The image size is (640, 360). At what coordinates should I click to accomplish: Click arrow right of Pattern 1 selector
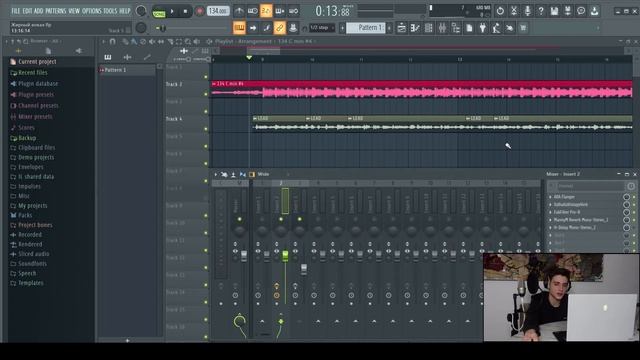pyautogui.click(x=389, y=28)
